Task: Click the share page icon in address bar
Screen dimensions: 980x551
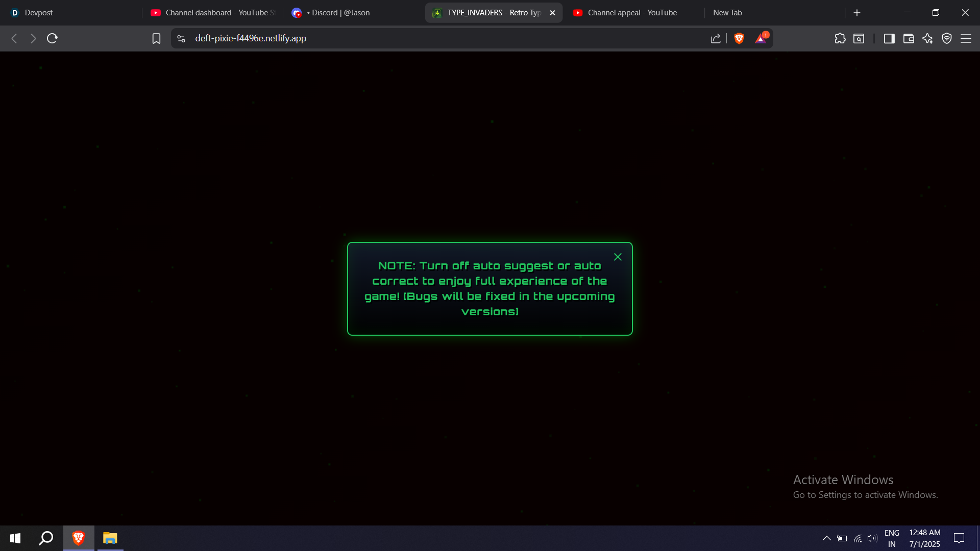Action: (x=715, y=38)
